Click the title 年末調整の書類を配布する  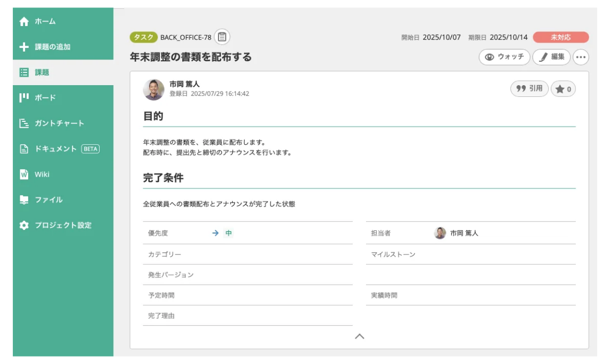point(191,57)
